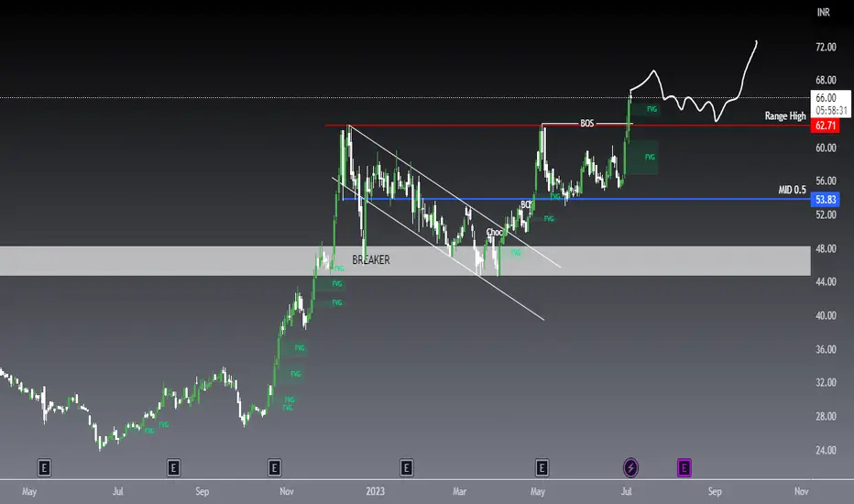The image size is (854, 504).
Task: Click the 68.00 price axis label
Action: 826,81
